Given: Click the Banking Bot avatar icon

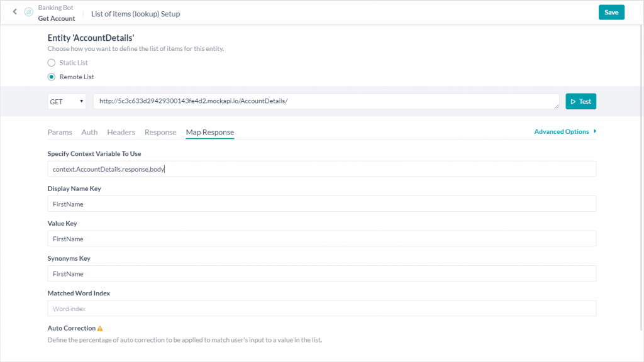Looking at the screenshot, I should pos(28,13).
